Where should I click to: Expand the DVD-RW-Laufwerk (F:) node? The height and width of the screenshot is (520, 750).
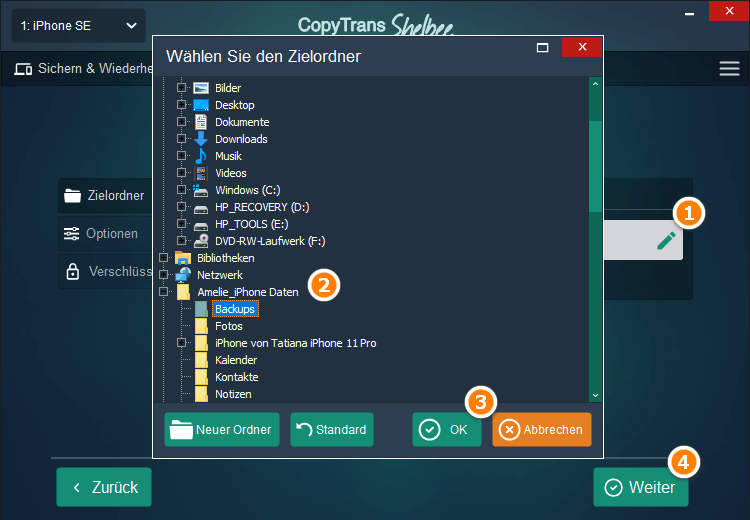pyautogui.click(x=181, y=240)
